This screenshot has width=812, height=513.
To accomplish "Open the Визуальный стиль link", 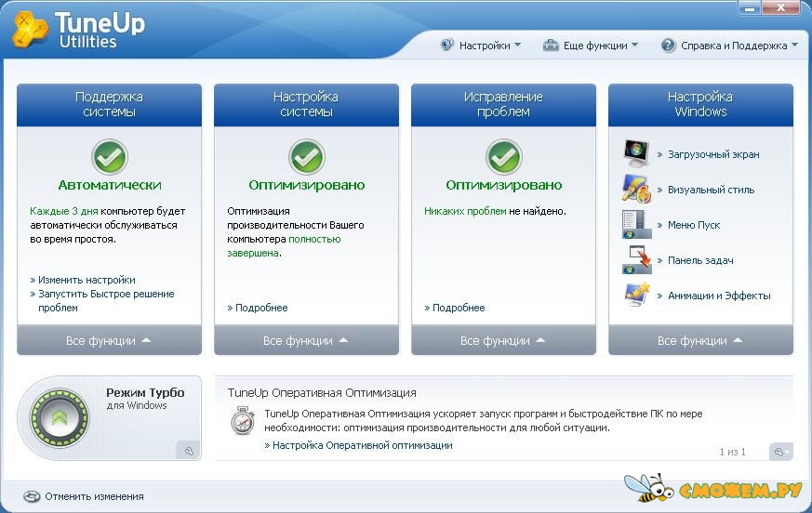I will point(711,190).
